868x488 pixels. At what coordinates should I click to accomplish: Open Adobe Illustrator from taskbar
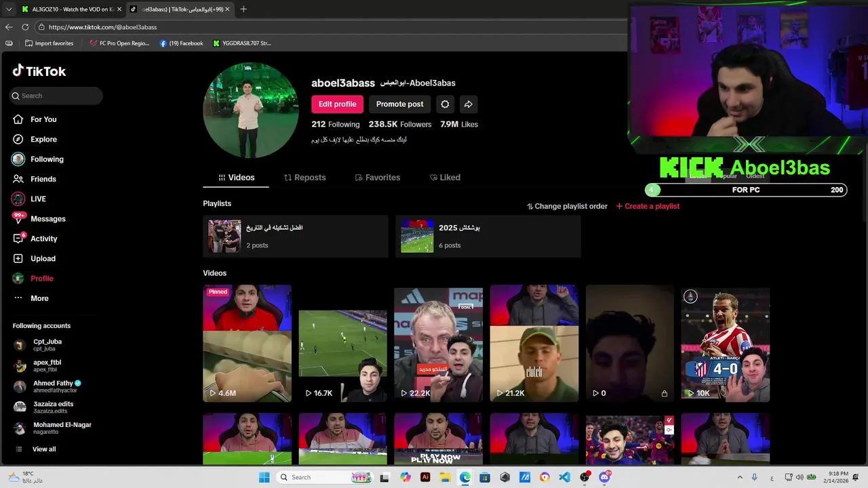point(425,477)
